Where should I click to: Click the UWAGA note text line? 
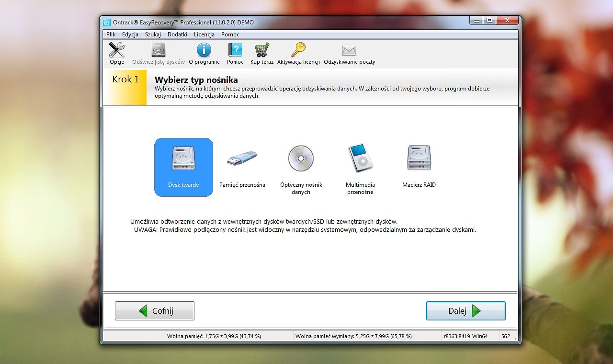click(x=305, y=229)
